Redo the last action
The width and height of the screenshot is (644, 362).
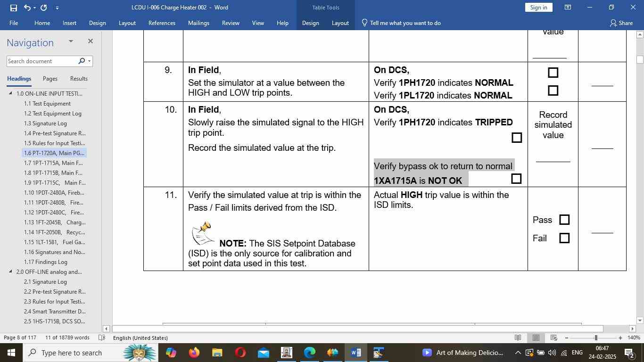tap(44, 8)
